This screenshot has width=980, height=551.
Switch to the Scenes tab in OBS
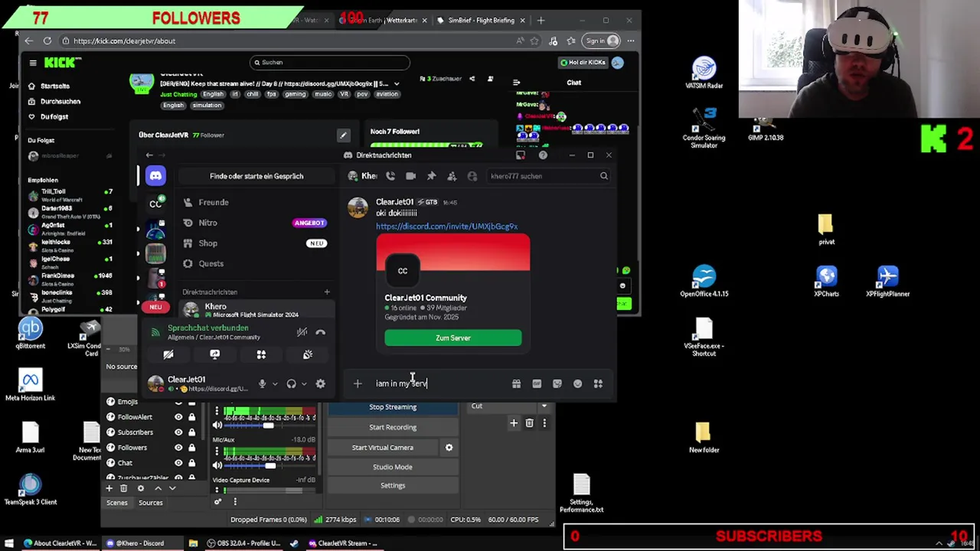116,503
